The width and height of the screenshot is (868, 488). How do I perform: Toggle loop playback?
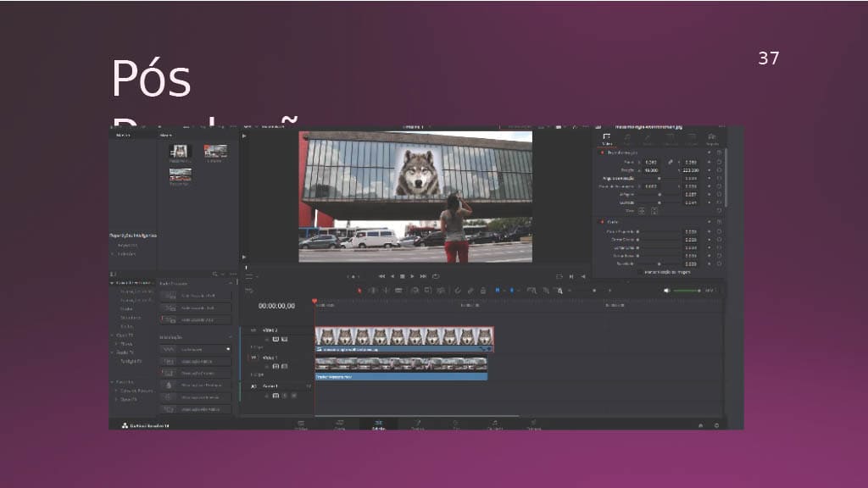(x=436, y=276)
